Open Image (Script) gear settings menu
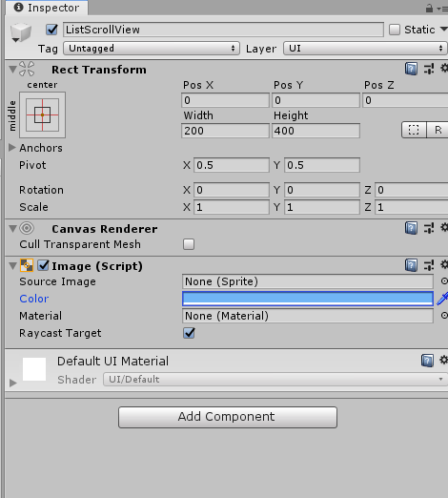 click(x=444, y=264)
